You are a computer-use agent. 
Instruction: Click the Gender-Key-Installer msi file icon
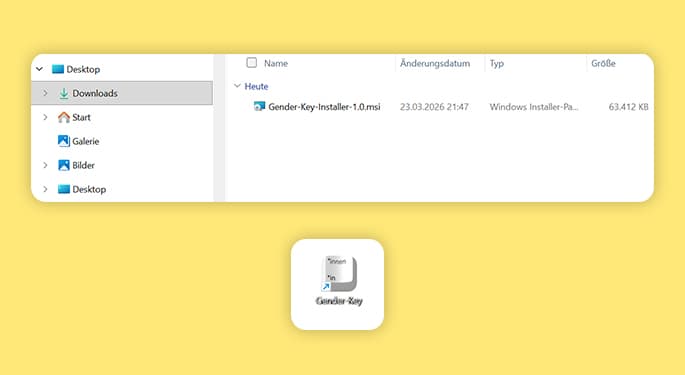click(259, 106)
